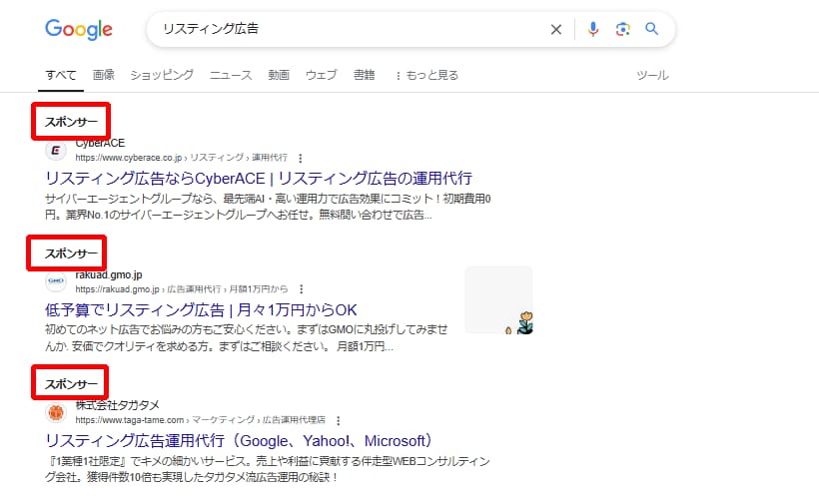The image size is (819, 504).
Task: Click the rakuad.gmo.jp site name text
Action: coord(109,275)
